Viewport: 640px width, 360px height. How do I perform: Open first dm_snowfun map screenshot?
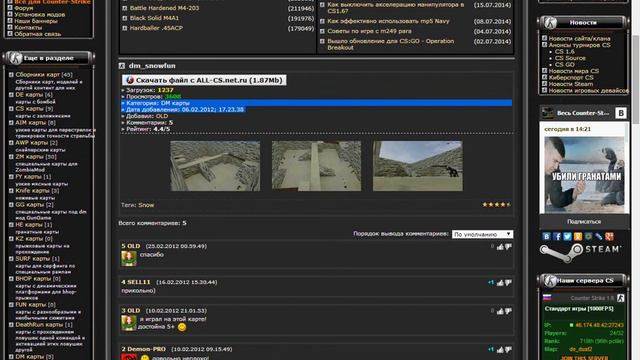215,166
